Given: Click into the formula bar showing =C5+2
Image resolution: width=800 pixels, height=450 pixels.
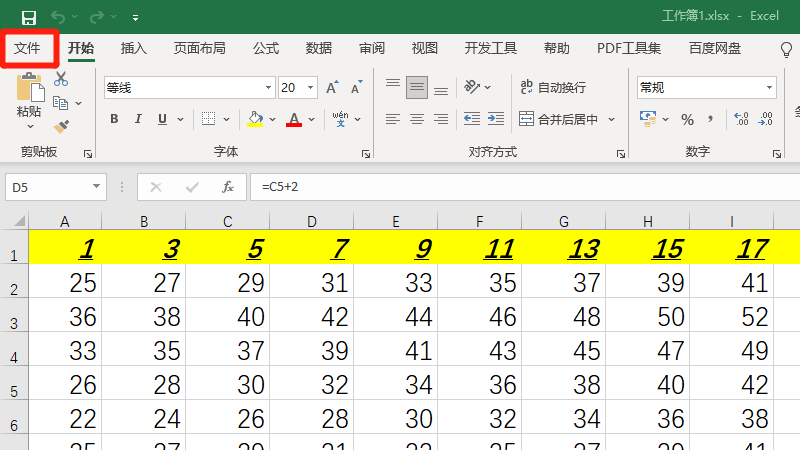Looking at the screenshot, I should (x=520, y=187).
